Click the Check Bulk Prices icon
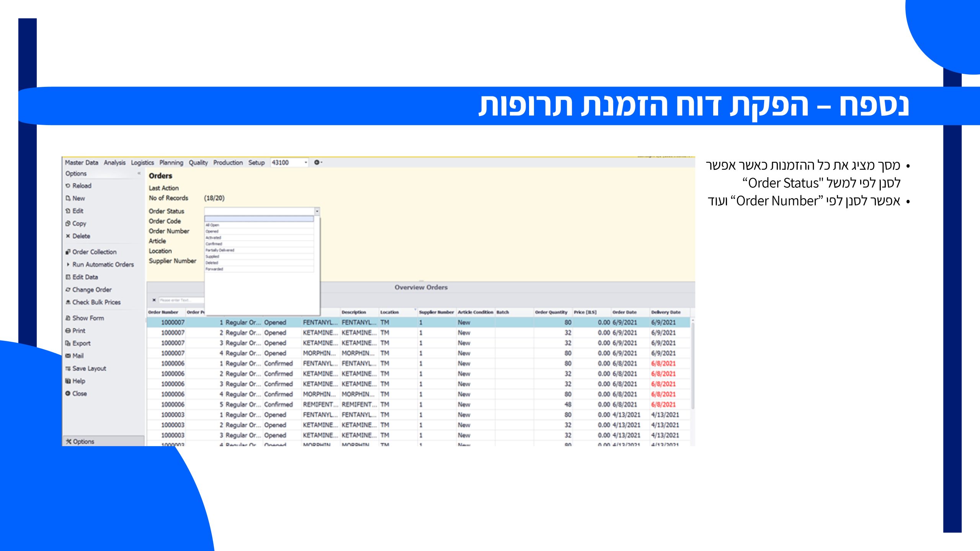 [x=68, y=302]
